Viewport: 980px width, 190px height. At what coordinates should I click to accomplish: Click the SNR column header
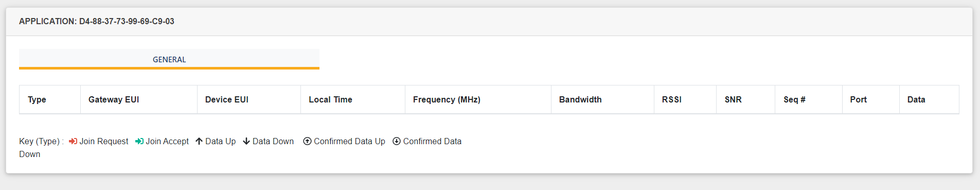tap(746, 99)
